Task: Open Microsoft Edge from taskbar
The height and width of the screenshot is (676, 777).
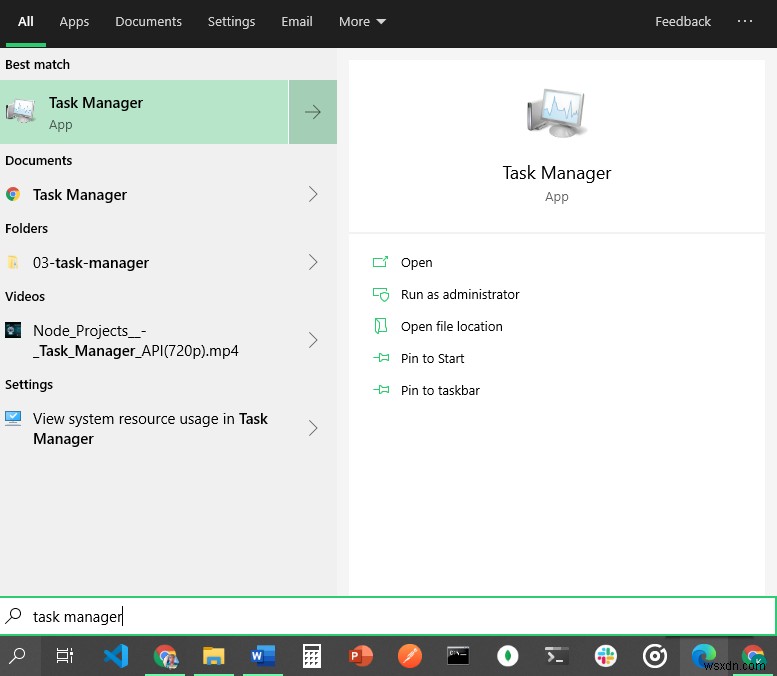Action: click(703, 656)
